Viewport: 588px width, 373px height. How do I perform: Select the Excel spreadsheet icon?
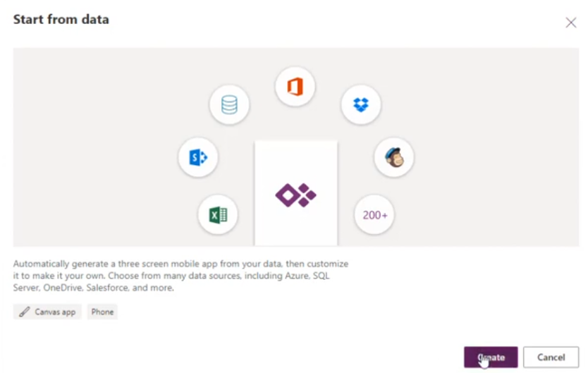218,215
